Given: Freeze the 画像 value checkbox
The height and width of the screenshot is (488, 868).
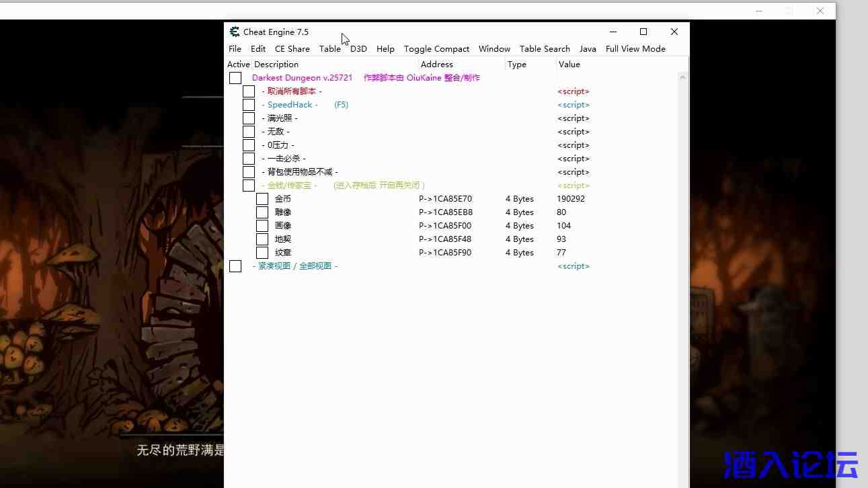Looking at the screenshot, I should tap(262, 226).
